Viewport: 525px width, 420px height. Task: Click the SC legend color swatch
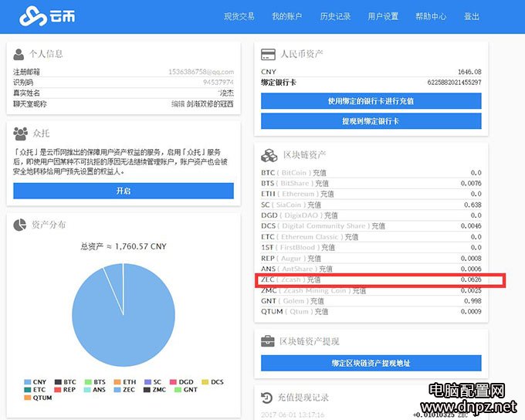[147, 382]
